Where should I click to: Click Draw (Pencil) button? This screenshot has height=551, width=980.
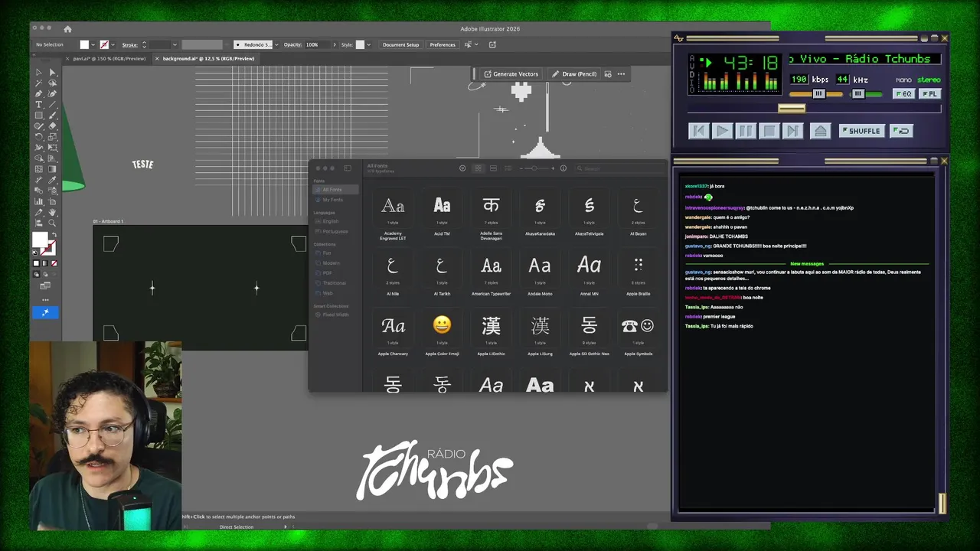(574, 74)
